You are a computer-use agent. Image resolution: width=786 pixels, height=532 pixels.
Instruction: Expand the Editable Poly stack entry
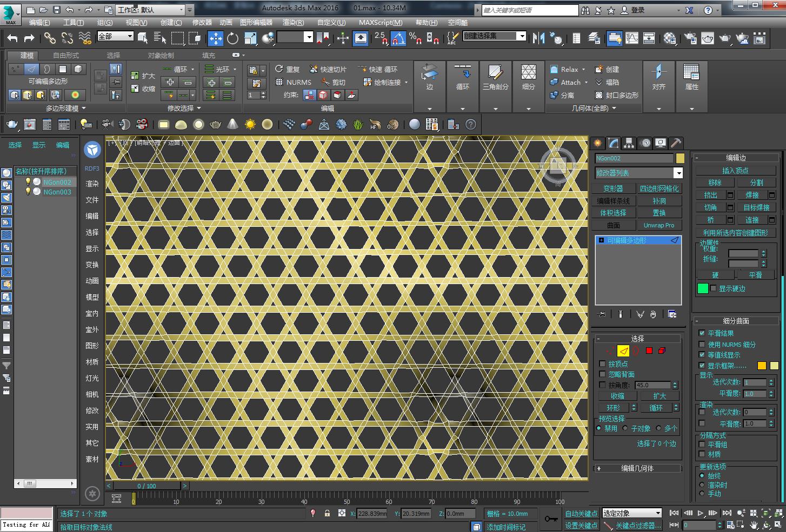pyautogui.click(x=601, y=240)
